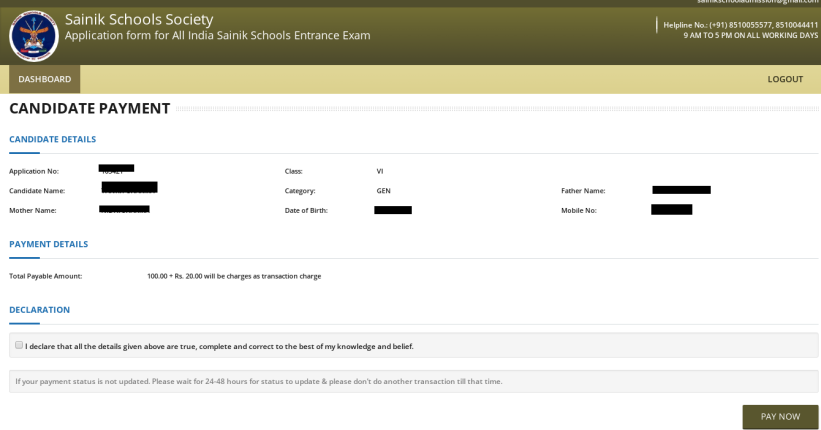Click the PAY NOW button
The width and height of the screenshot is (821, 430).
point(780,416)
